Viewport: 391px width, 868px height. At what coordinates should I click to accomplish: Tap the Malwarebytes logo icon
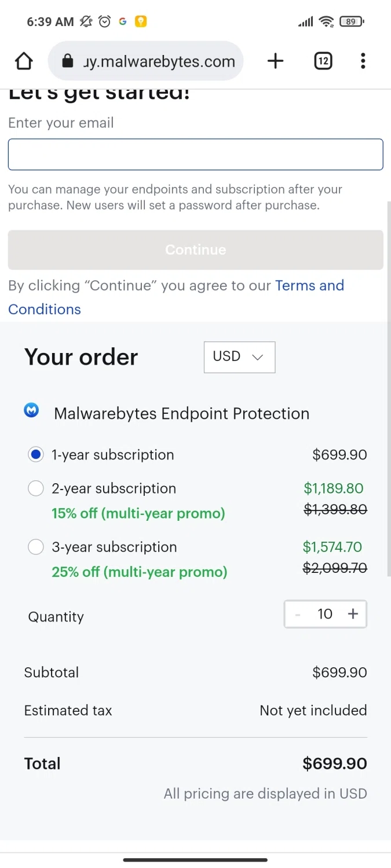[x=31, y=410]
